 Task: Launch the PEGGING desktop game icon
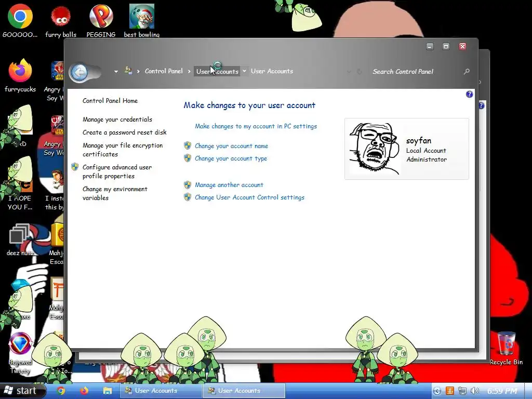click(101, 20)
